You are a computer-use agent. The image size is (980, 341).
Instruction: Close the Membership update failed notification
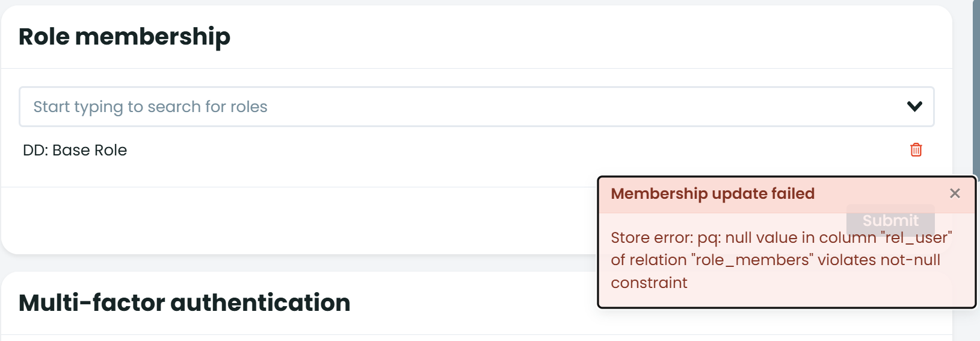tap(955, 193)
